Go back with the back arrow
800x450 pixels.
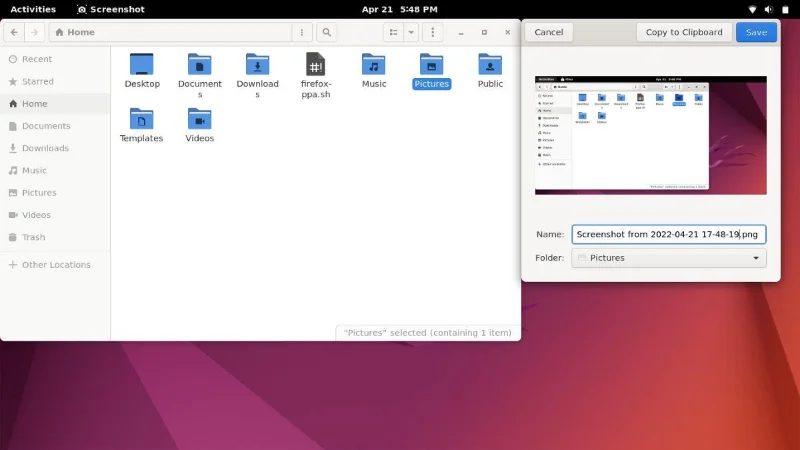[x=14, y=32]
